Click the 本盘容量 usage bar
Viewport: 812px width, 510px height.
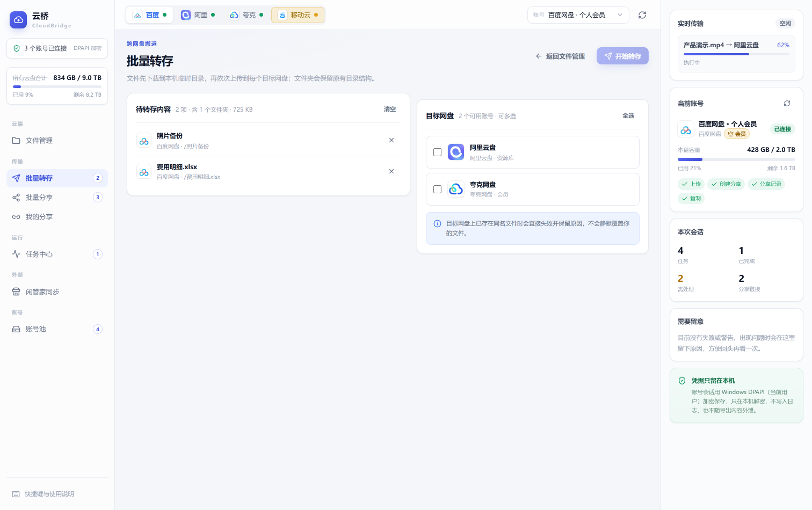(736, 159)
